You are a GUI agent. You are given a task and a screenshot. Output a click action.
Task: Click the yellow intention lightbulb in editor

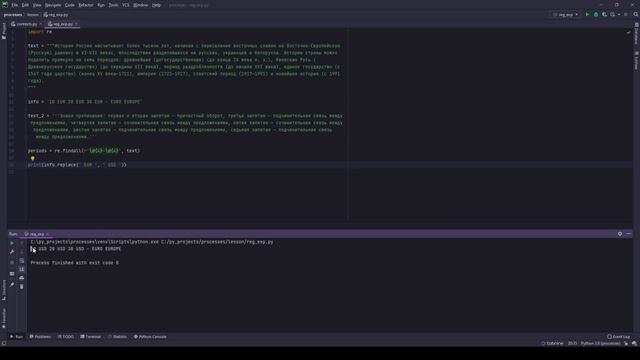coord(33,158)
